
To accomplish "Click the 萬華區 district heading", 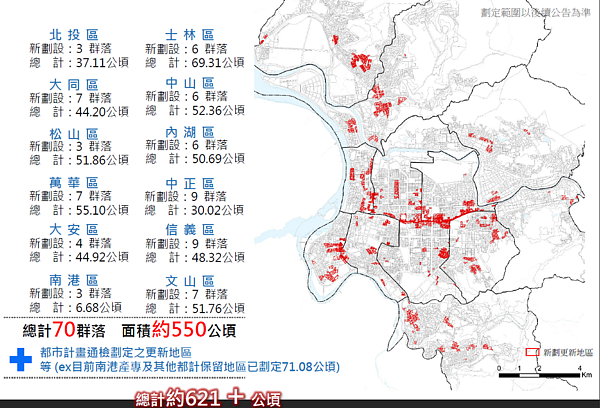I will 74,183.
